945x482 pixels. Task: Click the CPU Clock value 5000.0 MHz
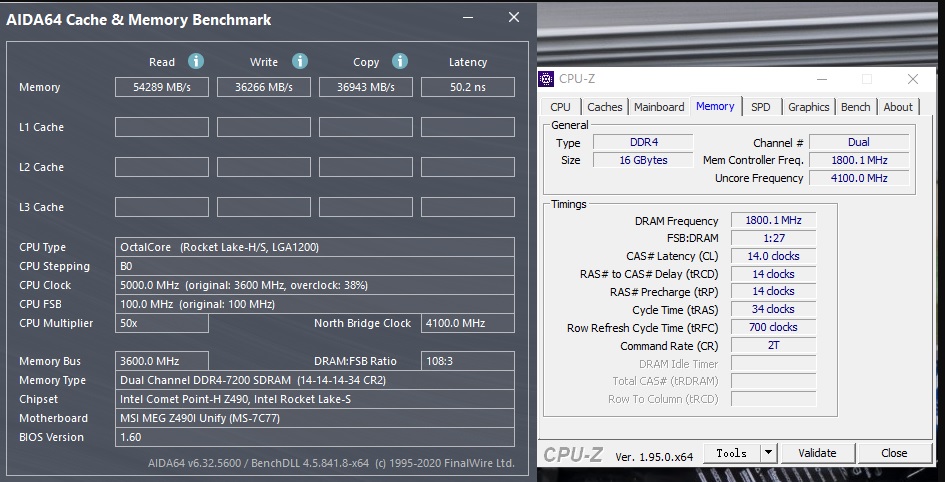315,285
